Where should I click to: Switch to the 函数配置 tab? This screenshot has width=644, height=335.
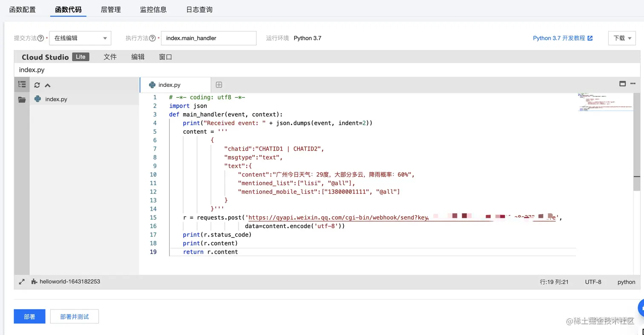coord(23,9)
